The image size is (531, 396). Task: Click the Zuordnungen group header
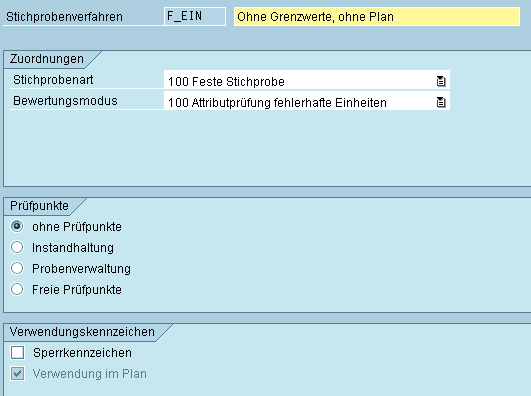(47, 59)
